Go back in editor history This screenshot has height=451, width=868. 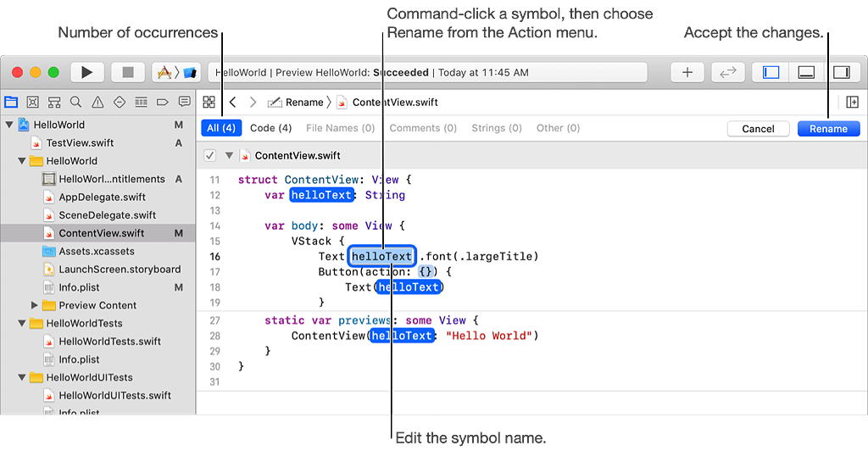coord(233,102)
